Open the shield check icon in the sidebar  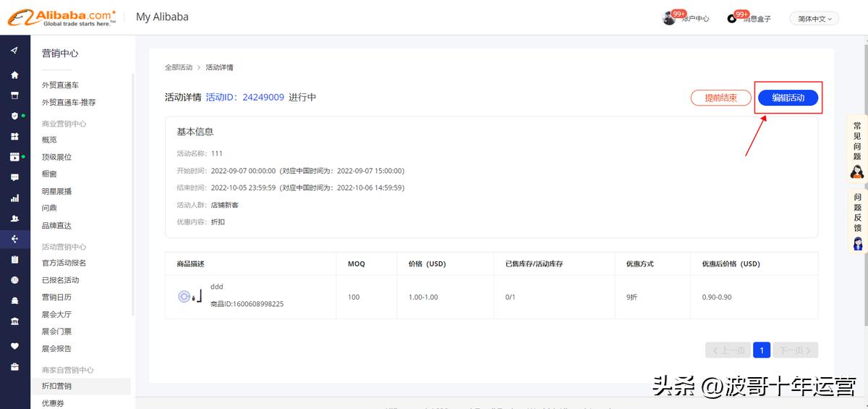(14, 116)
